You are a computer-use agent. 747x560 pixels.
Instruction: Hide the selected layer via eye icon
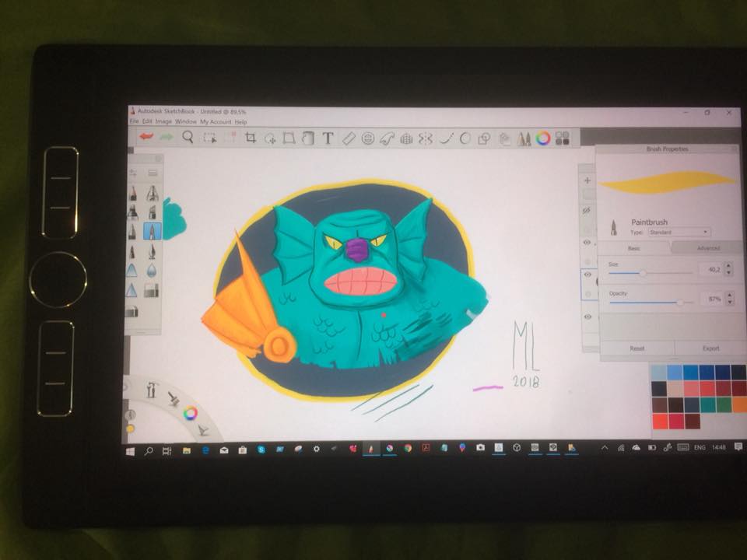point(587,275)
